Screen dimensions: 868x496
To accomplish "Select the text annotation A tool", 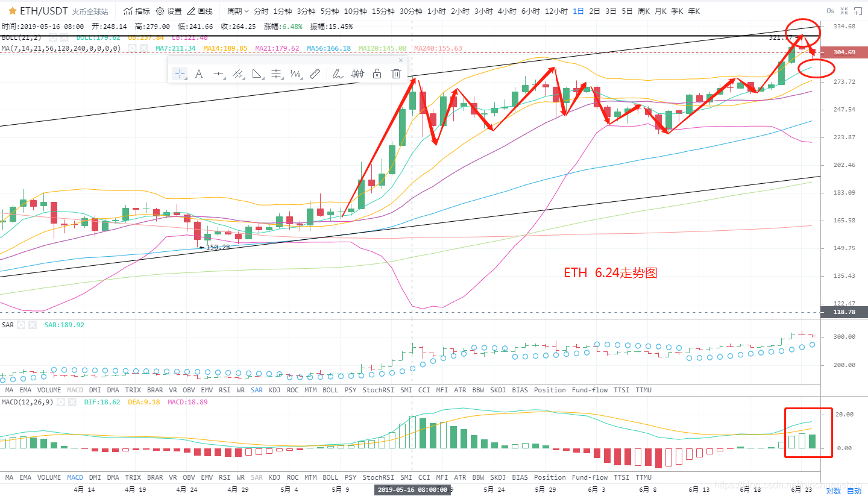I will [199, 74].
